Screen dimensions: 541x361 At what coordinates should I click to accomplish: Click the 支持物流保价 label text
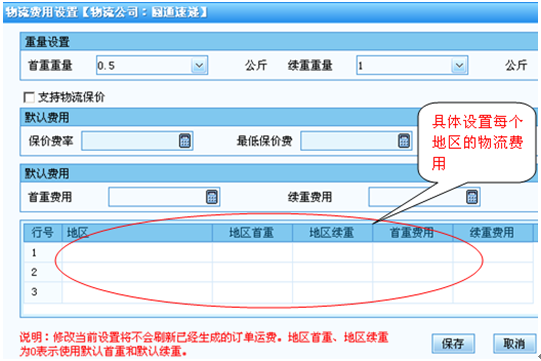(x=71, y=97)
